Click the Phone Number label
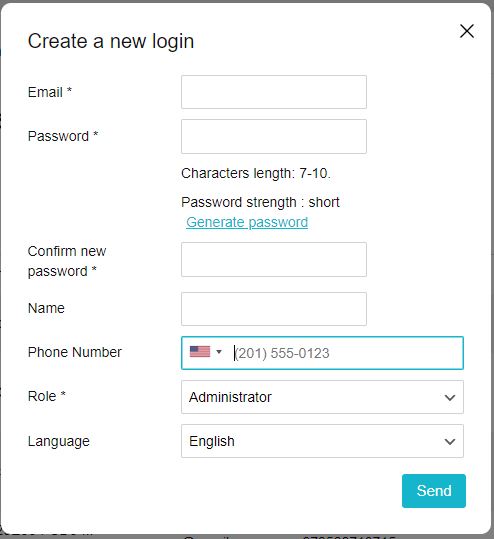The height and width of the screenshot is (539, 494). point(75,352)
